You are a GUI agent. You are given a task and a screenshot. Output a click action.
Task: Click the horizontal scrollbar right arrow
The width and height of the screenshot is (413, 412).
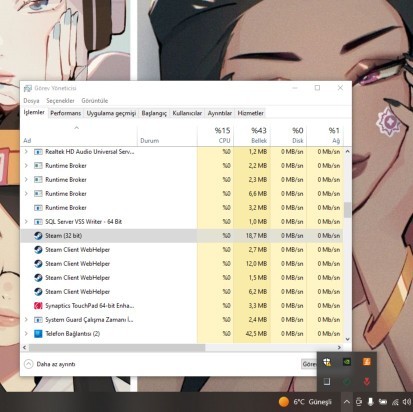339,347
